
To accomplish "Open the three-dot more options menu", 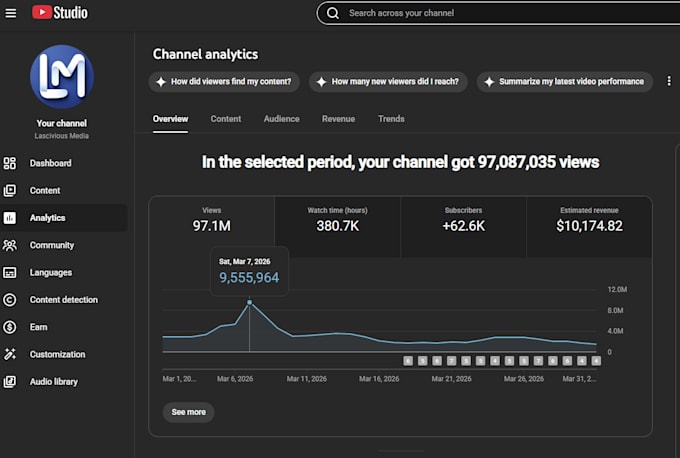I will [x=669, y=81].
